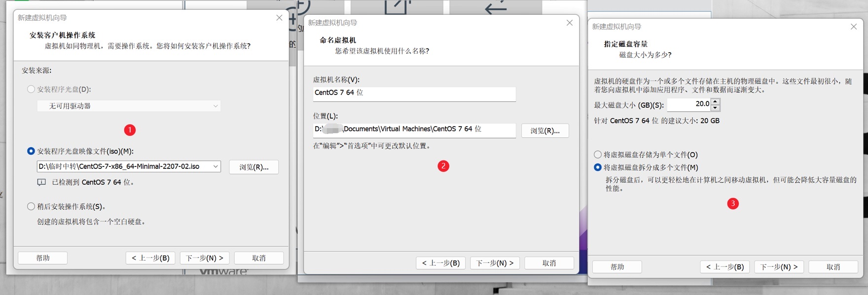868x295 pixels.
Task: Choose install operating system later (S) option
Action: point(31,206)
